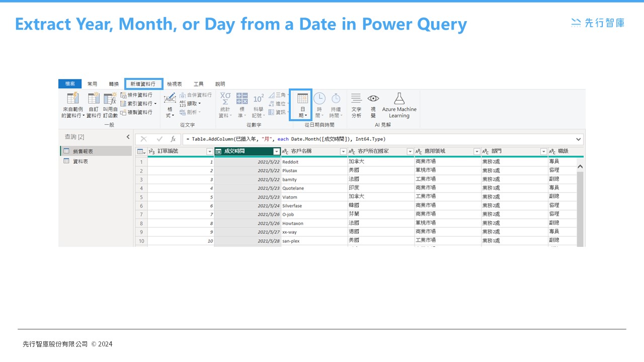644x362 pixels.
Task: Click 來自範例的資料行 button
Action: coord(72,105)
